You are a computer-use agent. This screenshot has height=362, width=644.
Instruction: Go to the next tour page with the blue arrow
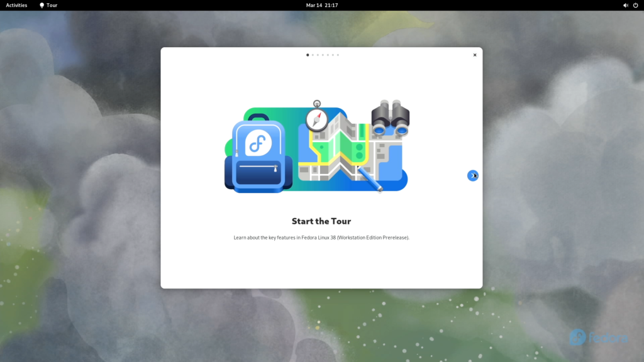click(x=473, y=176)
